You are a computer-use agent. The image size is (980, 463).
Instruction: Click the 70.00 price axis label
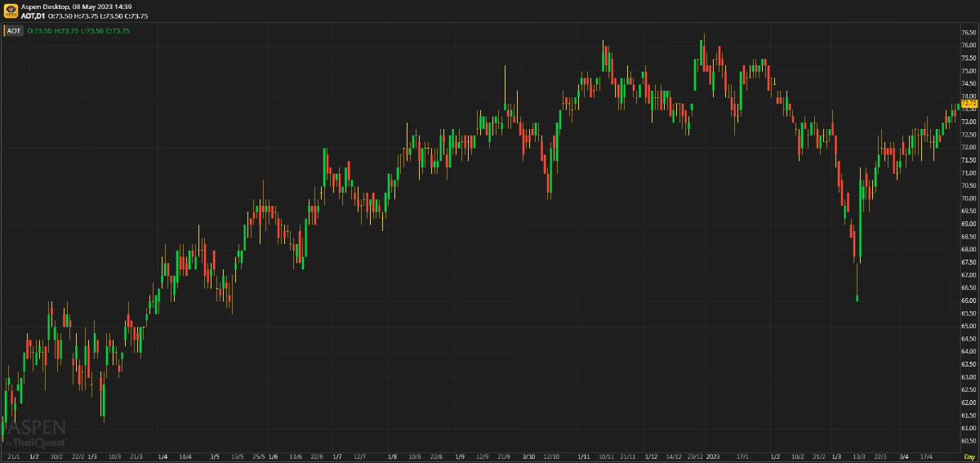[x=969, y=198]
